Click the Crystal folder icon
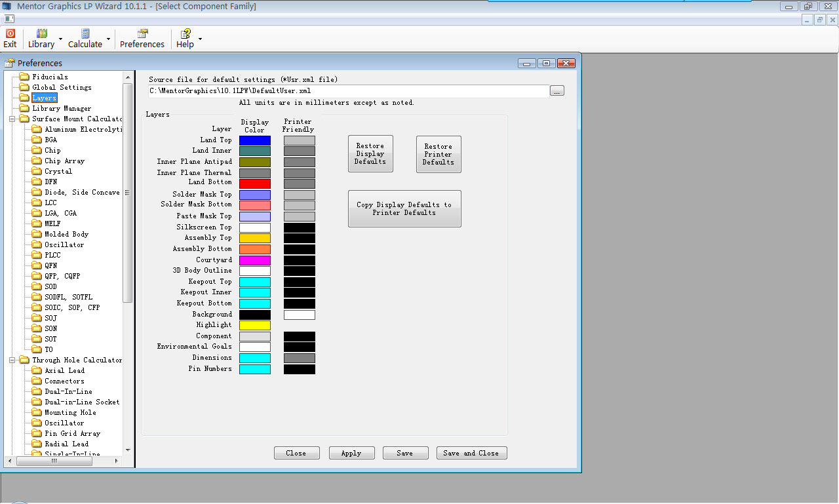Image resolution: width=839 pixels, height=504 pixels. (x=37, y=171)
